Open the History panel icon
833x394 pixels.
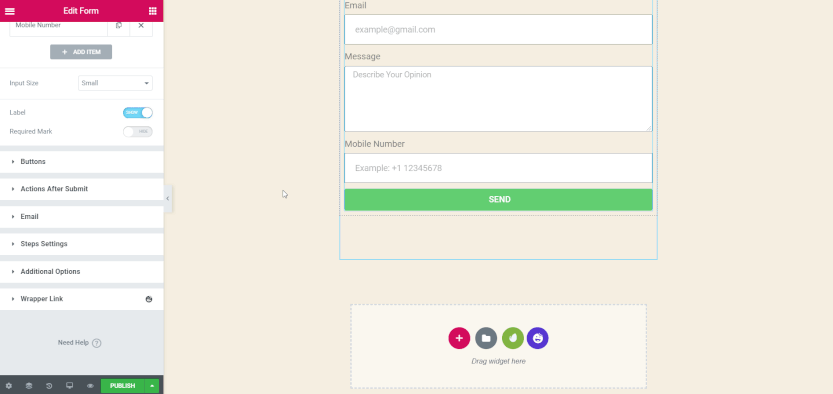coord(49,386)
